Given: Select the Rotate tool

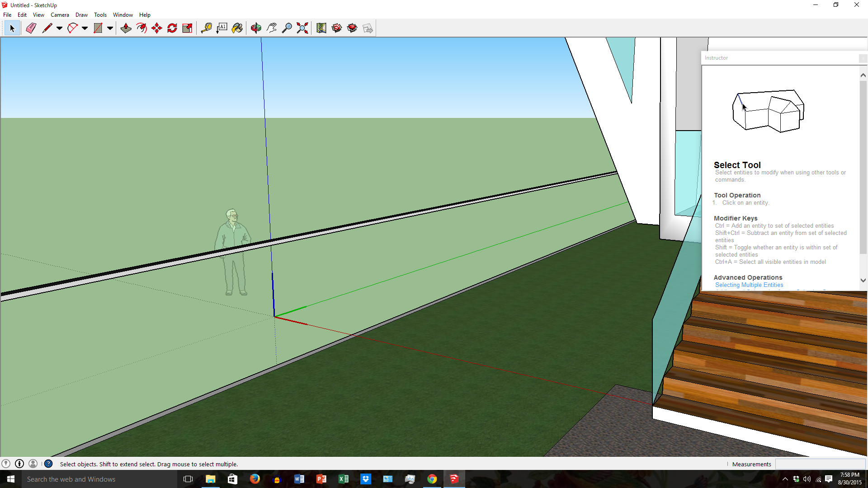Looking at the screenshot, I should pyautogui.click(x=172, y=28).
